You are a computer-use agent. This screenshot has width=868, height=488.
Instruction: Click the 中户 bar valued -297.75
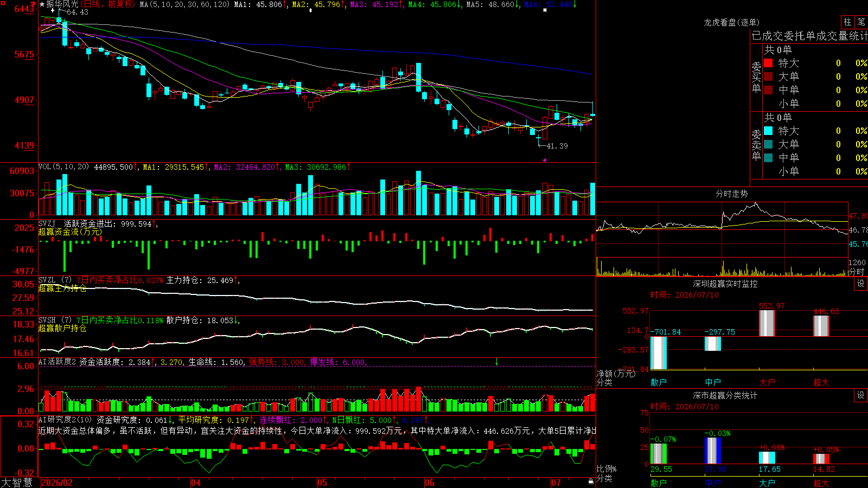coord(713,344)
